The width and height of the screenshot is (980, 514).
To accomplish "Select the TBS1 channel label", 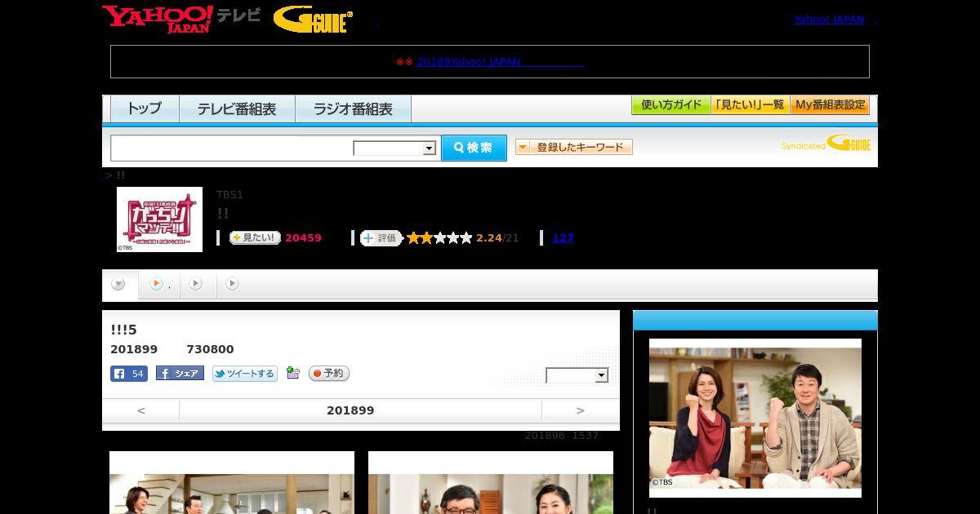I will point(229,194).
